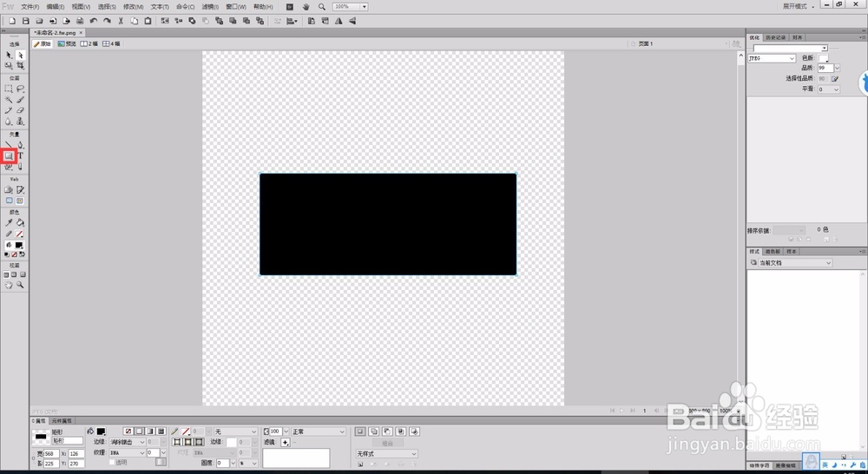Click the Cut scissors toolbar icon
The height and width of the screenshot is (474, 868).
tap(121, 21)
